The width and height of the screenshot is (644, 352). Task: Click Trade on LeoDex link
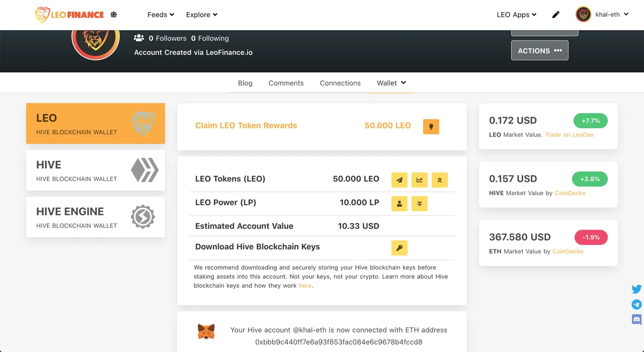point(569,135)
